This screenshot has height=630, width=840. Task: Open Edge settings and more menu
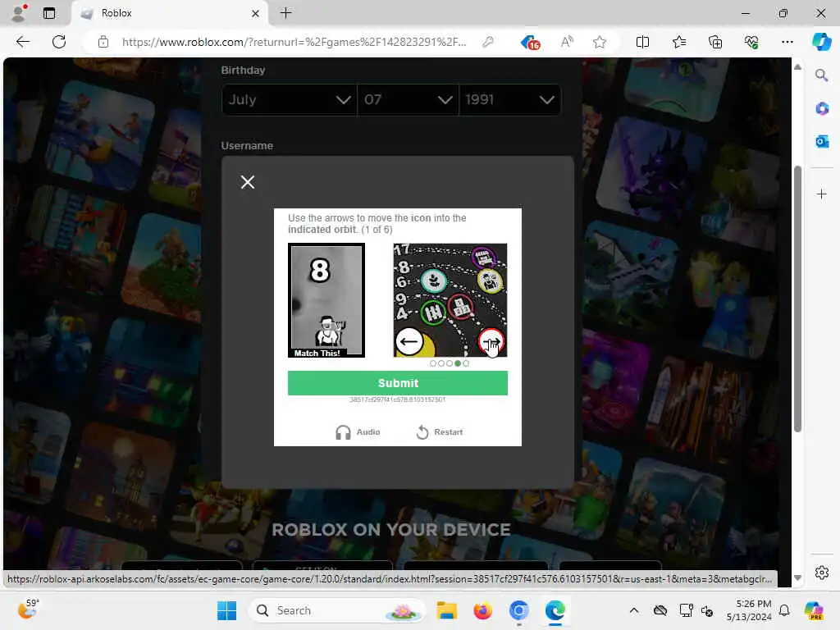click(x=787, y=42)
